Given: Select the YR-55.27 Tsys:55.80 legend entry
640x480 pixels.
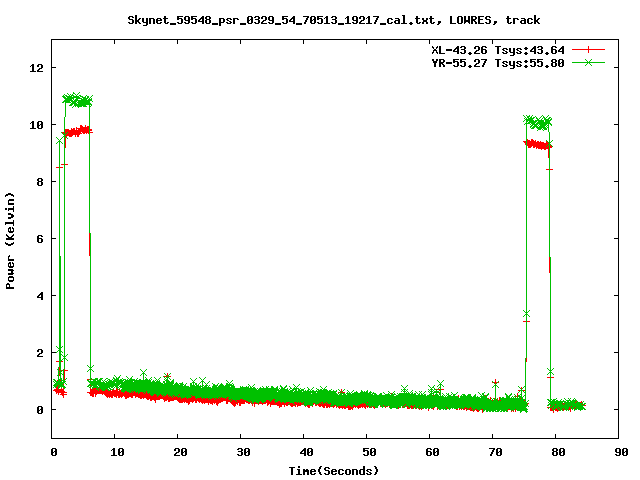Looking at the screenshot, I should [498, 63].
